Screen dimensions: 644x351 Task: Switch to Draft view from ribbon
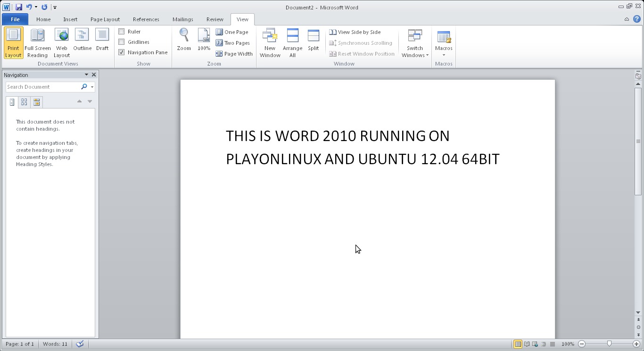click(x=102, y=40)
